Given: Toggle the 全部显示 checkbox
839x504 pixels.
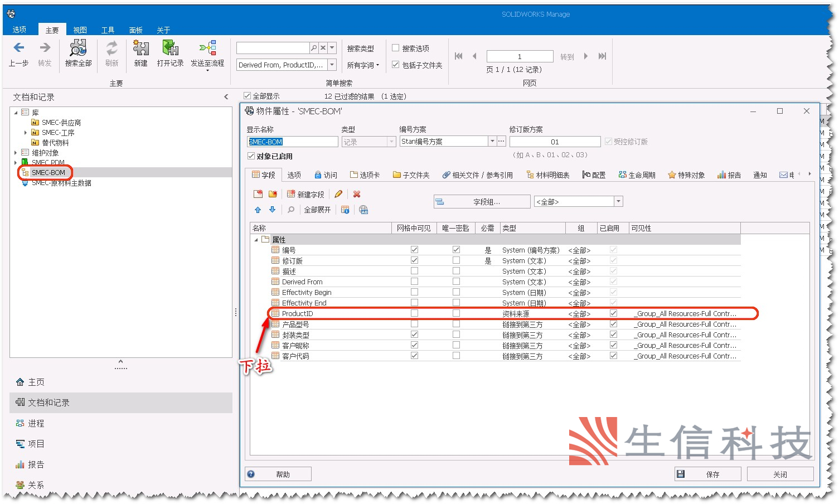Looking at the screenshot, I should [248, 96].
